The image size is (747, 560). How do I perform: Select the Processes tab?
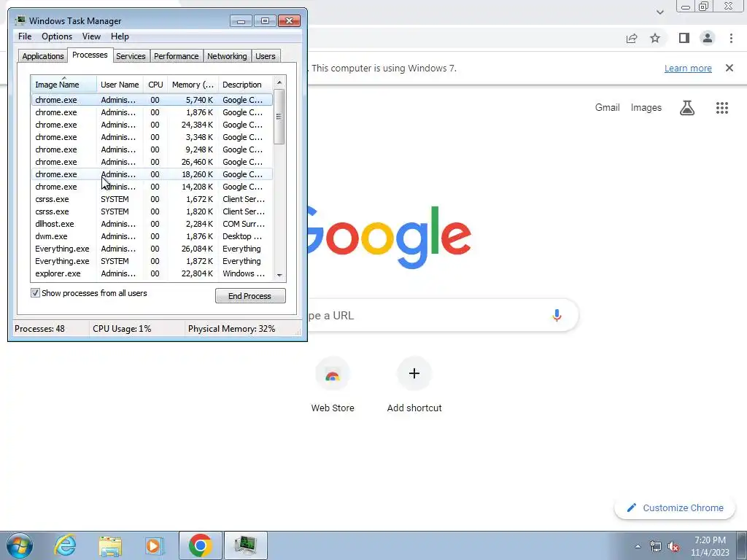pyautogui.click(x=90, y=55)
